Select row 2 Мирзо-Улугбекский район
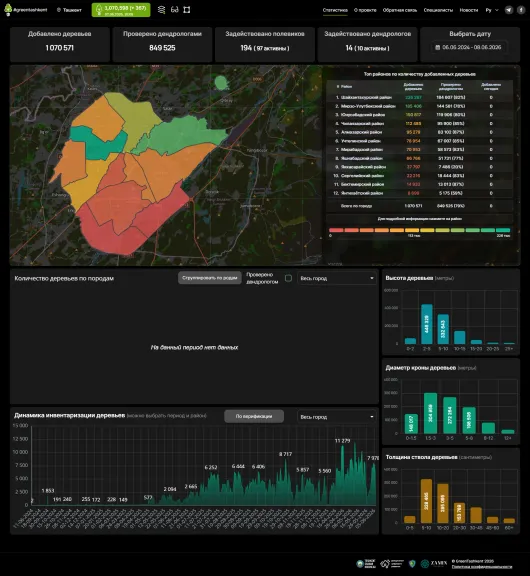The image size is (530, 576). click(x=419, y=106)
